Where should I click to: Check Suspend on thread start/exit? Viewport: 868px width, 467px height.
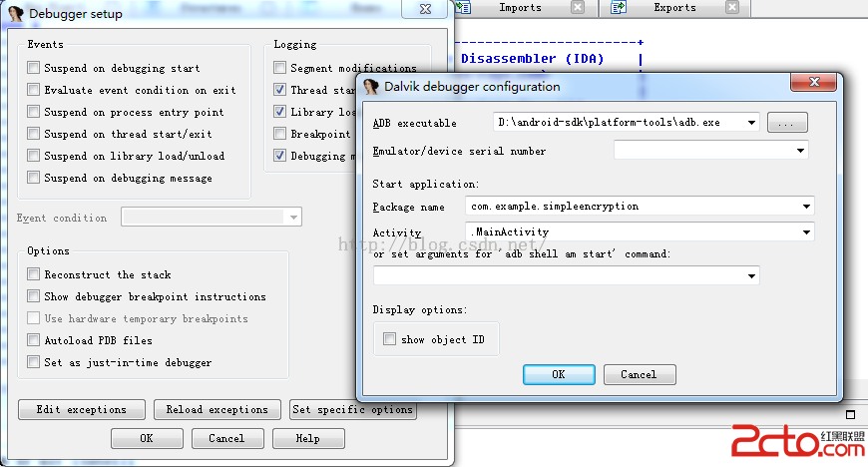coord(33,134)
